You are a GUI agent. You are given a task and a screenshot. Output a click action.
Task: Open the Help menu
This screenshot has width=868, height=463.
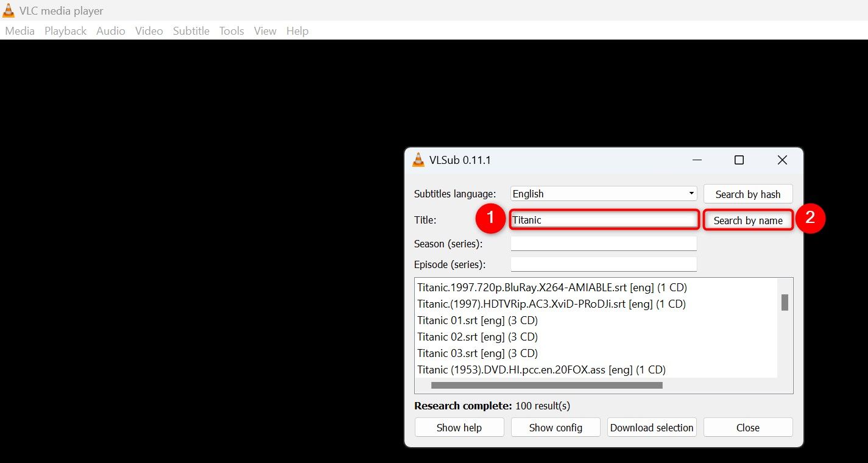point(297,31)
